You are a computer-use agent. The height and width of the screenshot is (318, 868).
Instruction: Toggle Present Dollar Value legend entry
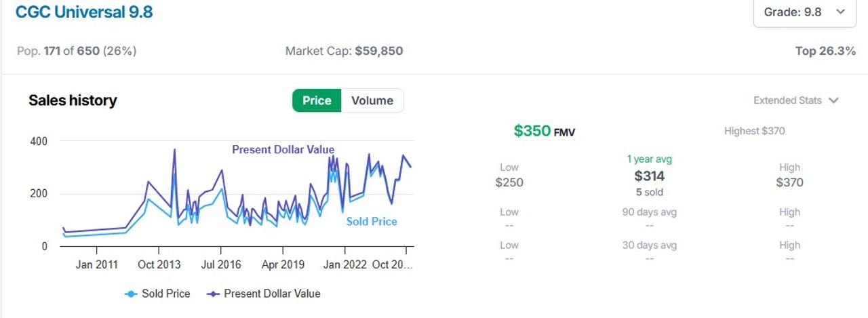tap(264, 294)
